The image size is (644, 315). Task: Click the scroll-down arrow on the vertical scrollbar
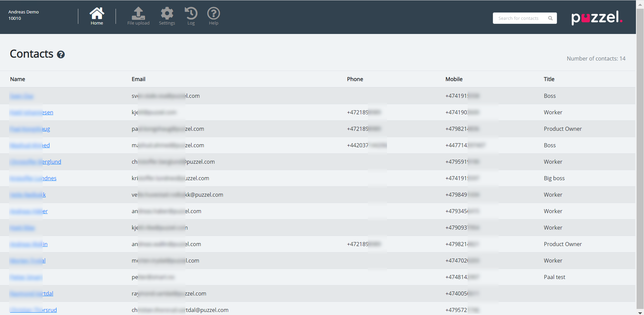[640, 312]
